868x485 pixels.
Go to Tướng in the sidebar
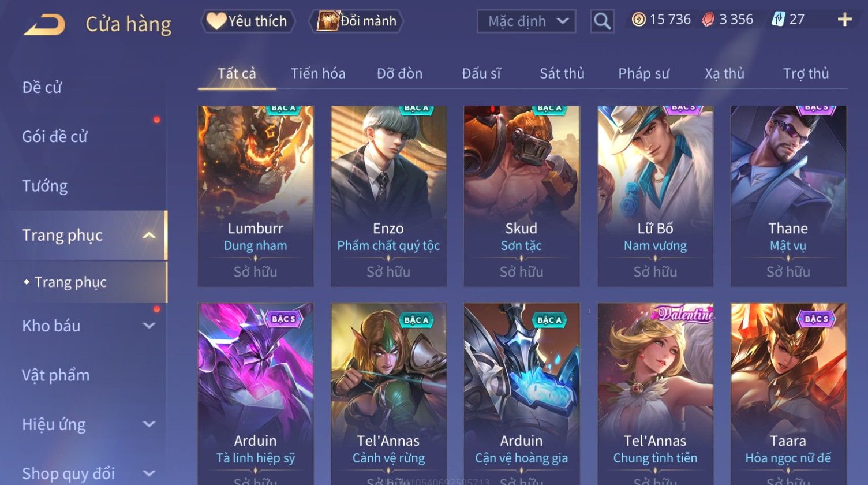(x=45, y=186)
